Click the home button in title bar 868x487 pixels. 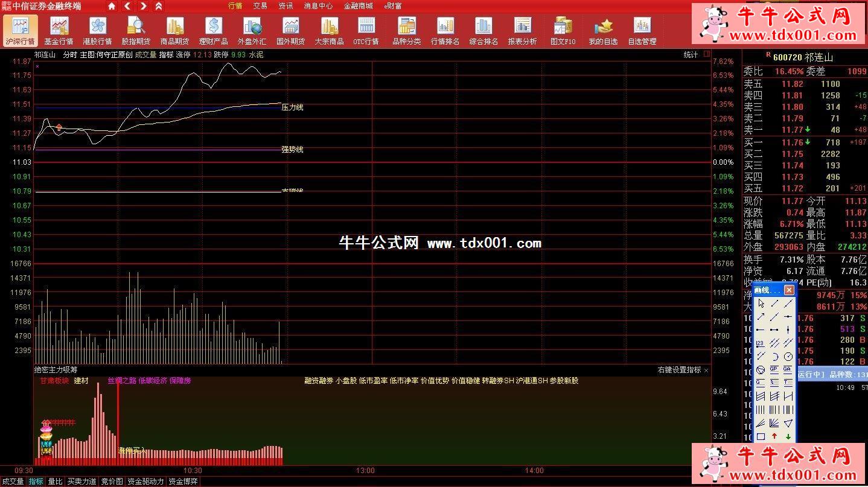(112, 6)
